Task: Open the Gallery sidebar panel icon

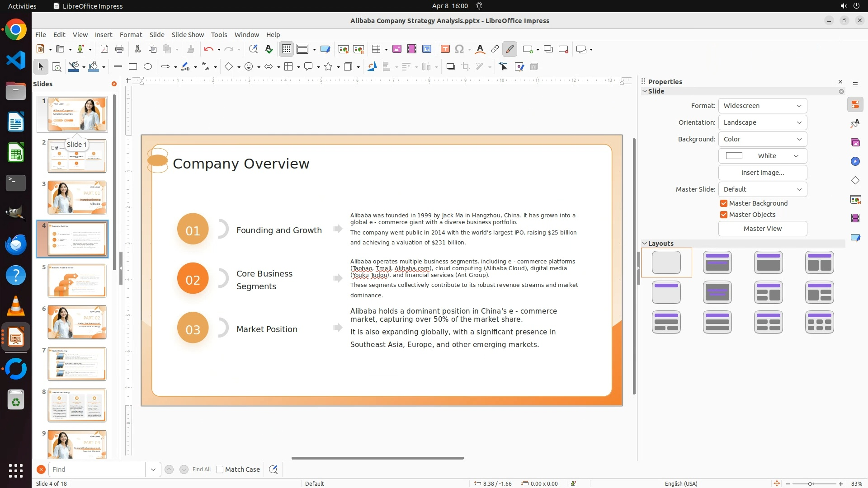Action: point(855,143)
